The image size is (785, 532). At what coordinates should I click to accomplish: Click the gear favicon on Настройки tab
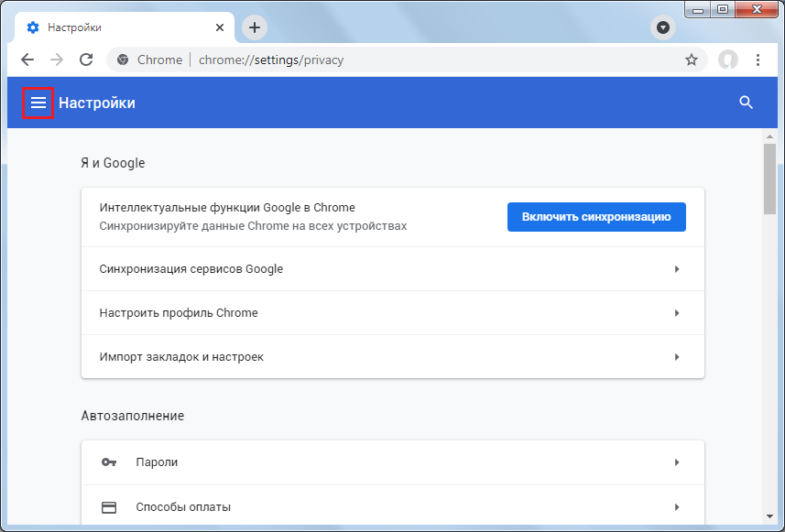33,27
